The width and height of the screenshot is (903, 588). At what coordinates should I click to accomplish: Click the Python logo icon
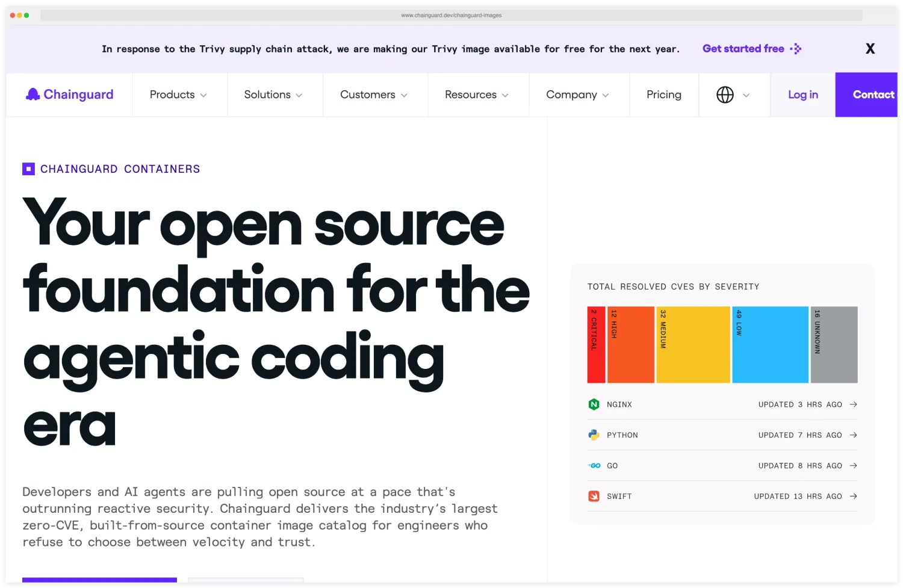(x=594, y=435)
